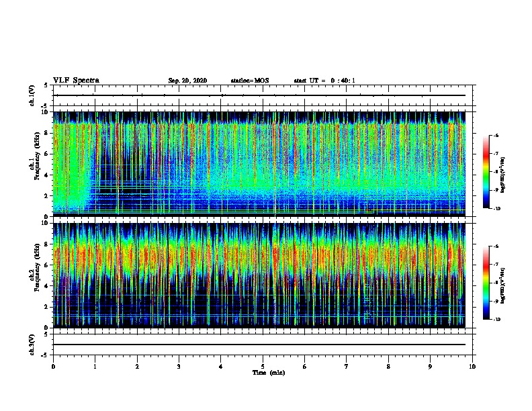Click the ch.2 colorbar PSD units label

tap(503, 285)
